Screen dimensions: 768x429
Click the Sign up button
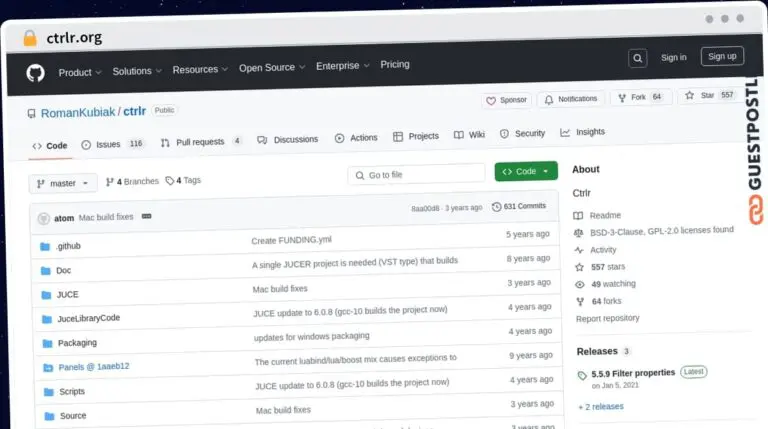(722, 56)
